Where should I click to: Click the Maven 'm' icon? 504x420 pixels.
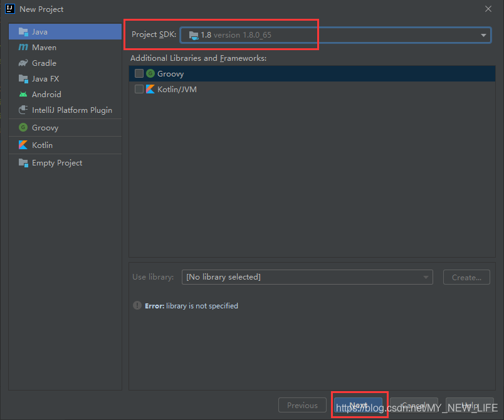pyautogui.click(x=23, y=47)
